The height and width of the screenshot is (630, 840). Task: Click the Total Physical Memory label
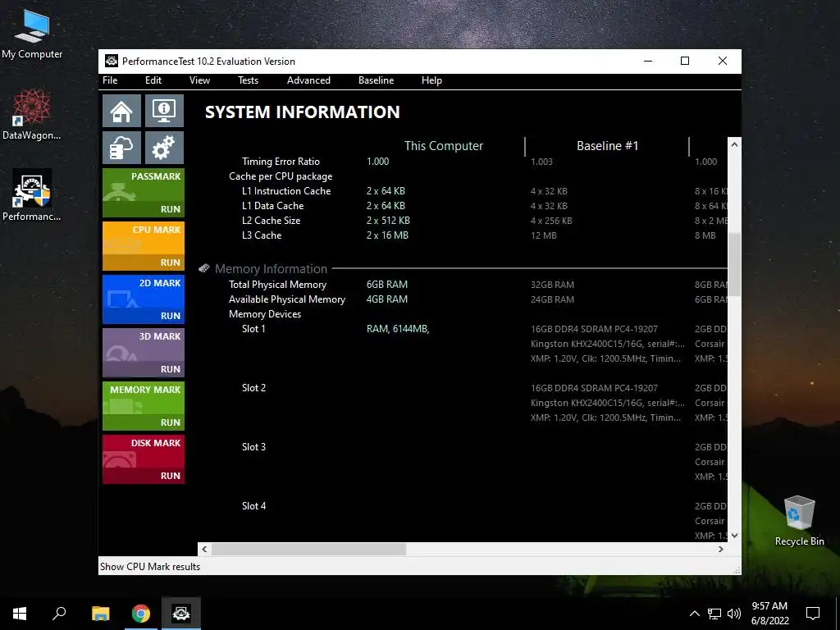pyautogui.click(x=277, y=285)
